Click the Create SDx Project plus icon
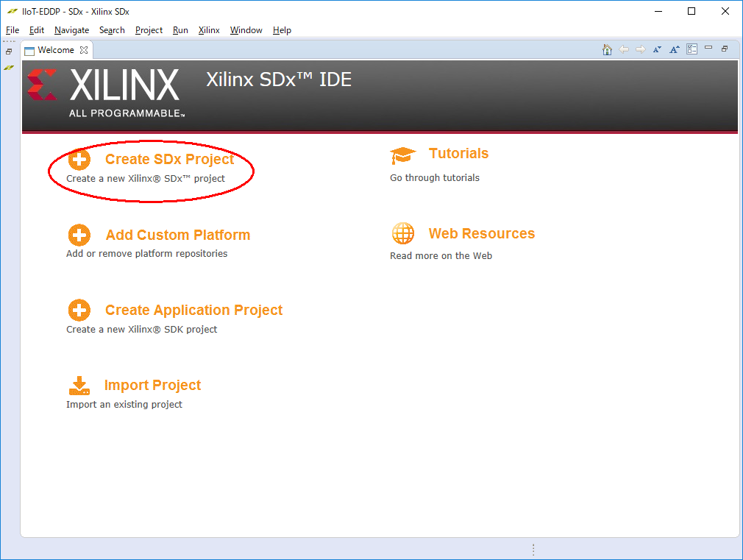 (79, 160)
